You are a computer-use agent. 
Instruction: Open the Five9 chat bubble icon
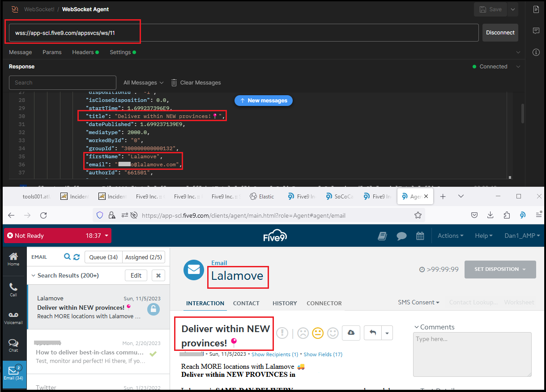[401, 236]
